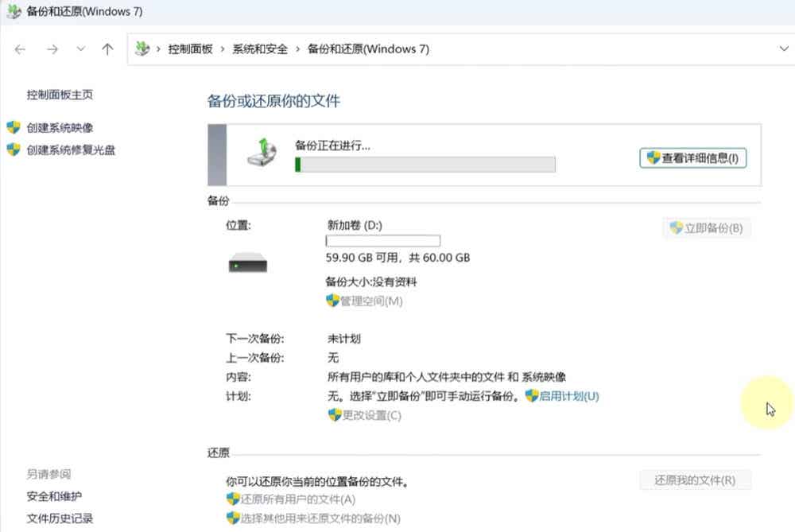Open the recent locations chevron next to Forward
Image resolution: width=795 pixels, height=532 pixels.
pyautogui.click(x=80, y=49)
